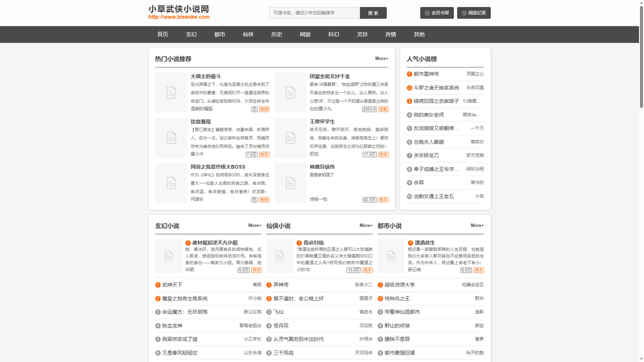This screenshot has height=362, width=644.
Task: Click cover thumbnail of 团宠全能文抄千金
Action: click(290, 93)
